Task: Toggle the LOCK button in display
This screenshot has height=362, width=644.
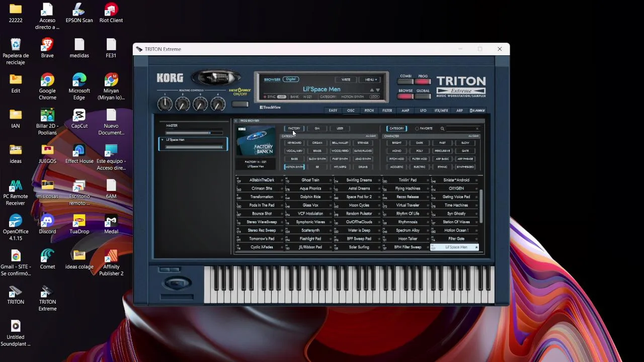Action: pyautogui.click(x=375, y=97)
